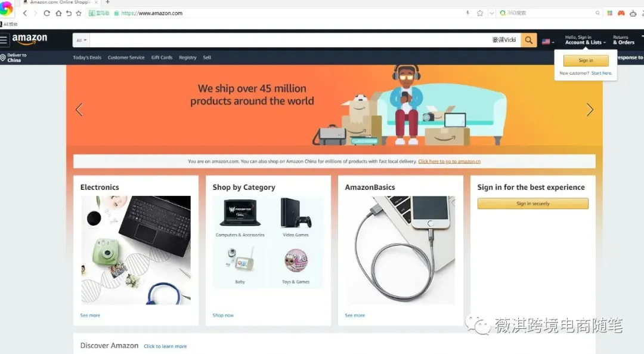
Task: Expand the US flag language selector
Action: (x=548, y=42)
